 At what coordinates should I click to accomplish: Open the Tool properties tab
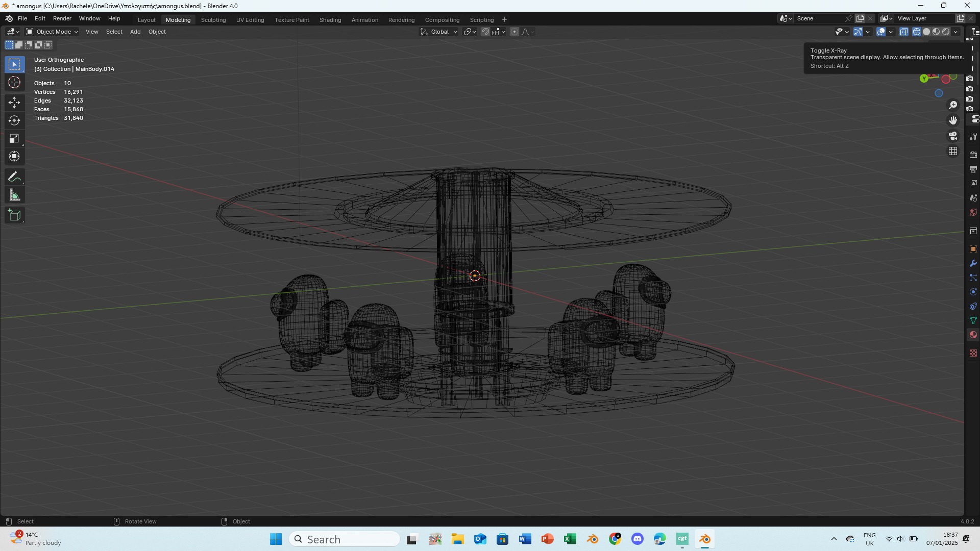point(973,137)
